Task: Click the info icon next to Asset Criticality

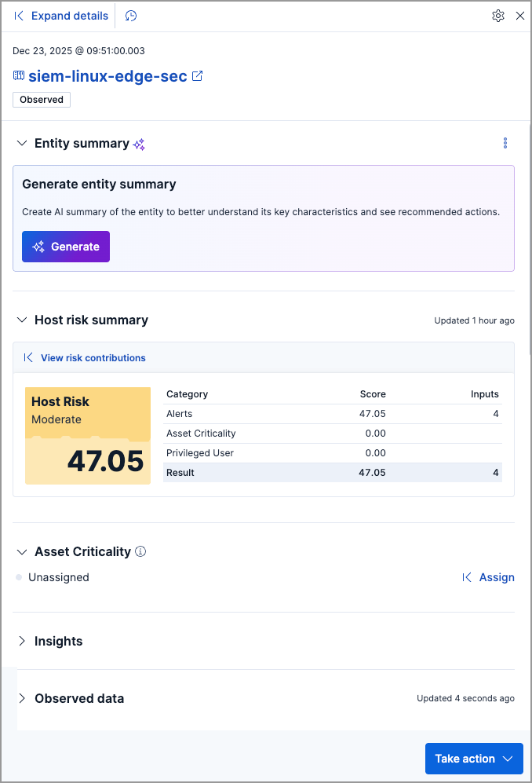Action: coord(140,551)
